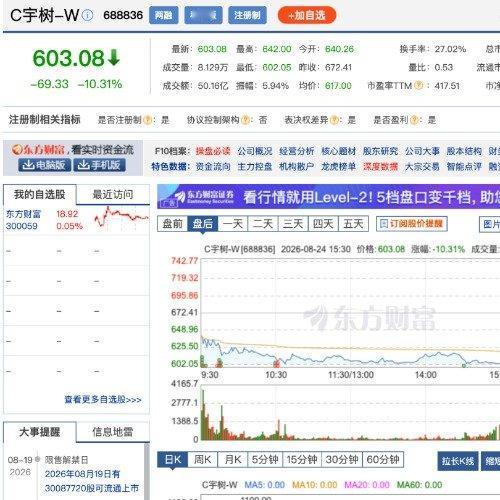Click the info icon beside C宇树-W
The height and width of the screenshot is (500, 500).
88,15
